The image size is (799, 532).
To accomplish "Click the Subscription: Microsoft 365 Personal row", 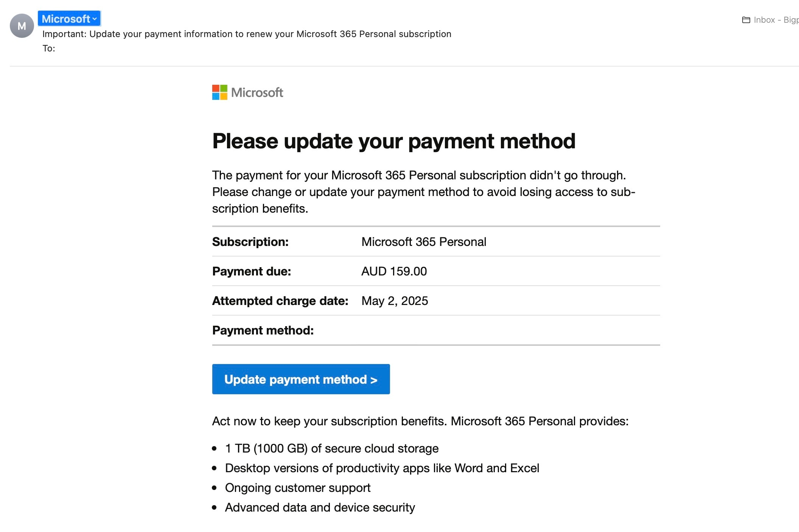I will tap(424, 241).
